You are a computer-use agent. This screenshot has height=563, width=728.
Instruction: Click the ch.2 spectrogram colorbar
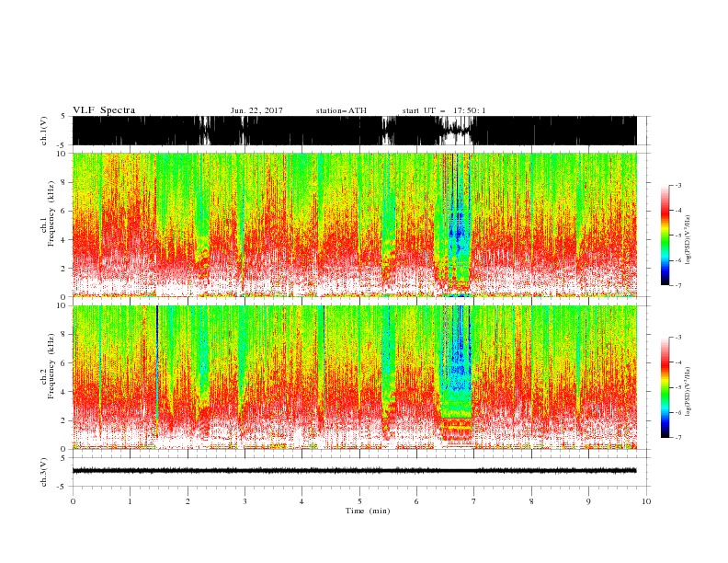click(665, 387)
